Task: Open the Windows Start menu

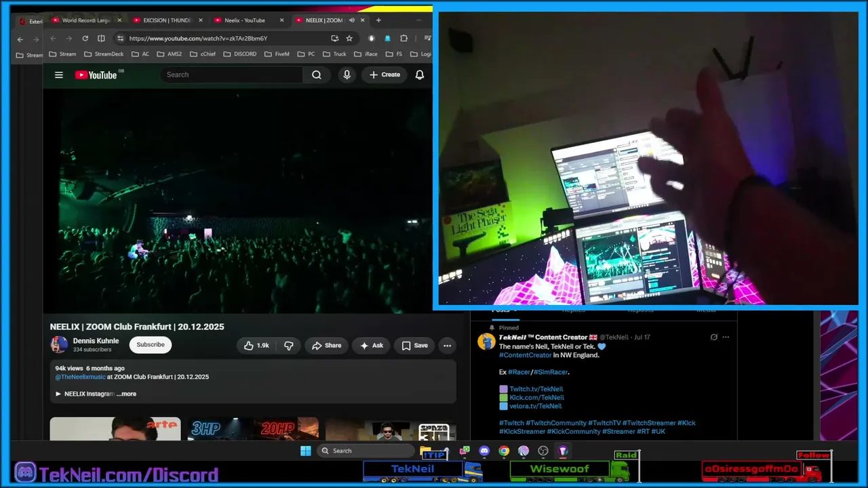Action: click(306, 451)
